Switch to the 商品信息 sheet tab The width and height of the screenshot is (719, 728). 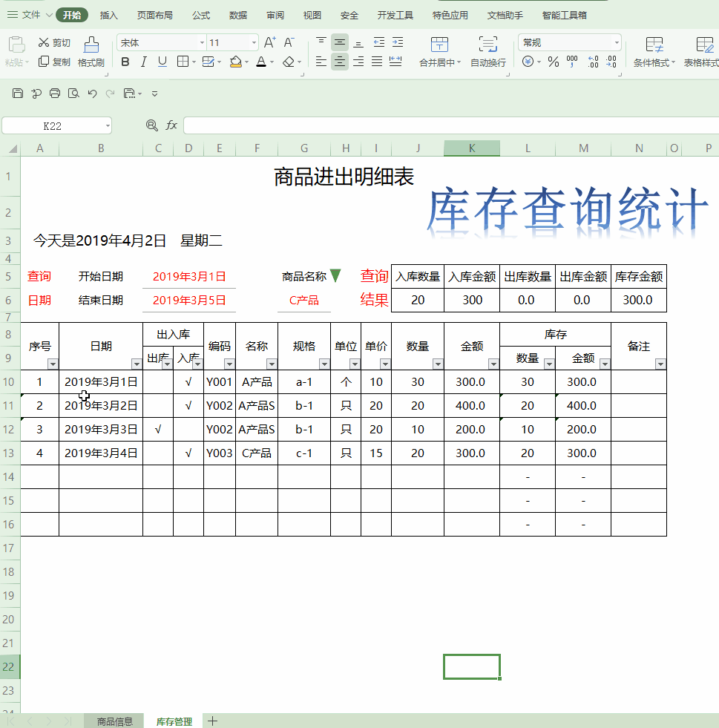[115, 721]
